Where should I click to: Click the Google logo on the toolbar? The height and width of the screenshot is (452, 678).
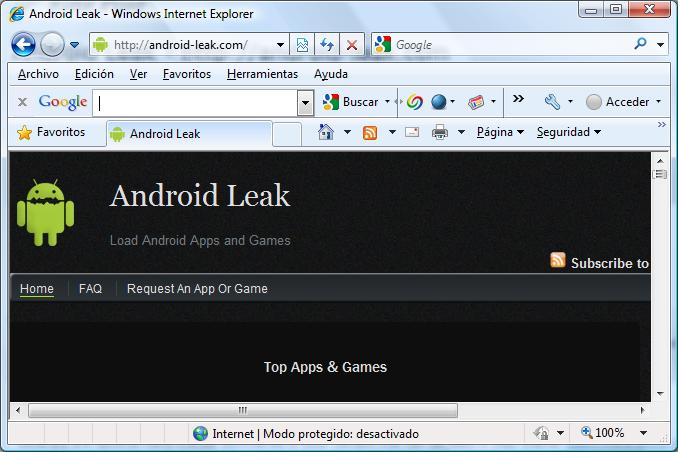(63, 102)
